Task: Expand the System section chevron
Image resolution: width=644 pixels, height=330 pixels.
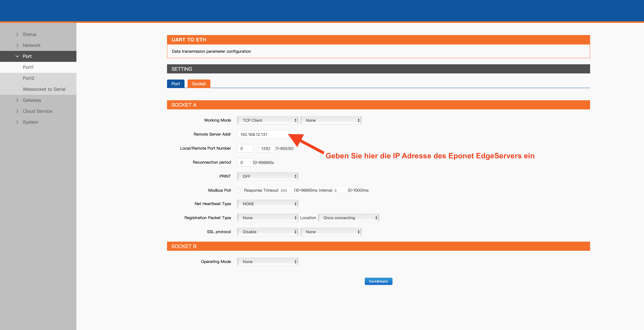Action: coord(17,122)
